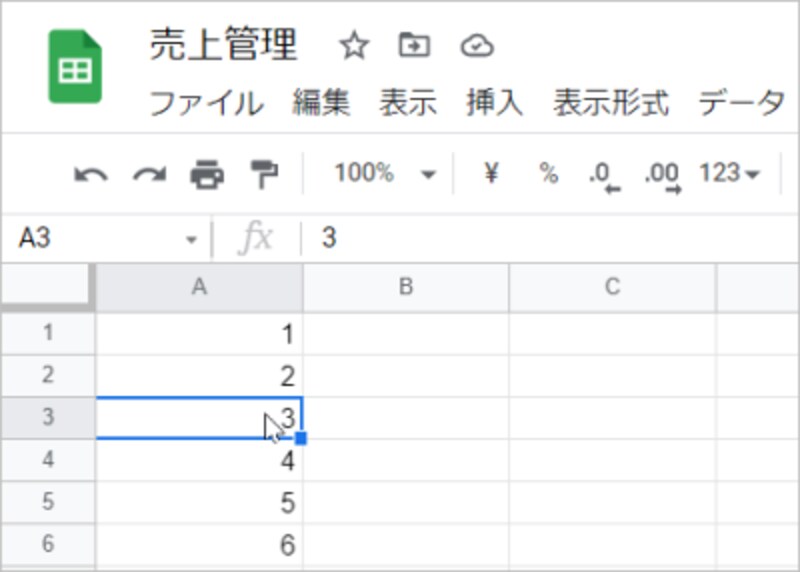Click the 売上管理 document title
Screen dimensions: 800x572
point(223,45)
